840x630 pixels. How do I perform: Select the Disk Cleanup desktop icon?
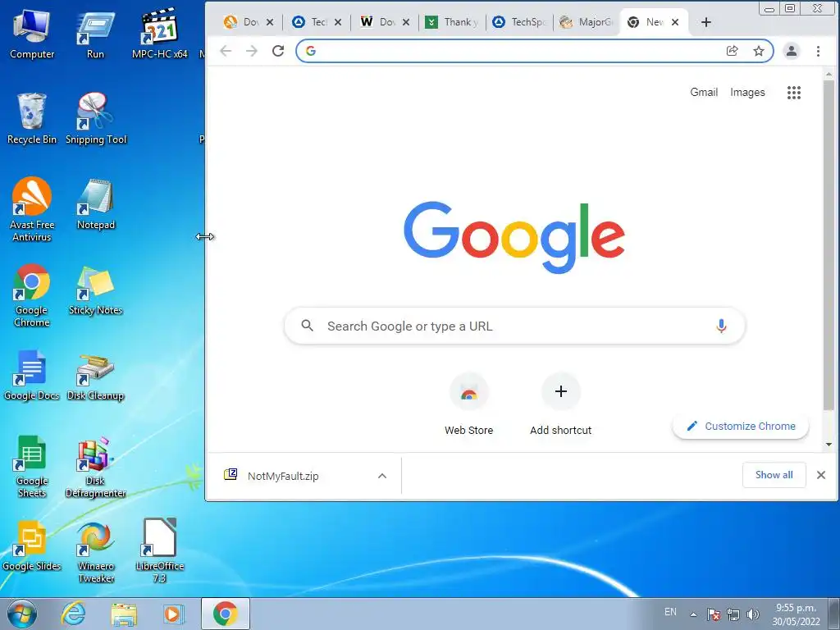[x=95, y=377]
